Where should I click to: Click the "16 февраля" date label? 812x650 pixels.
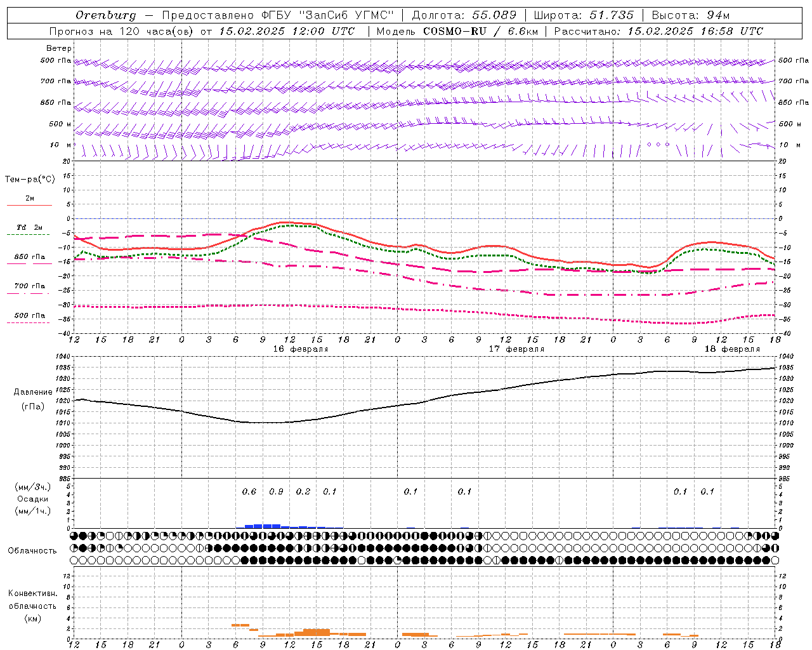[301, 349]
